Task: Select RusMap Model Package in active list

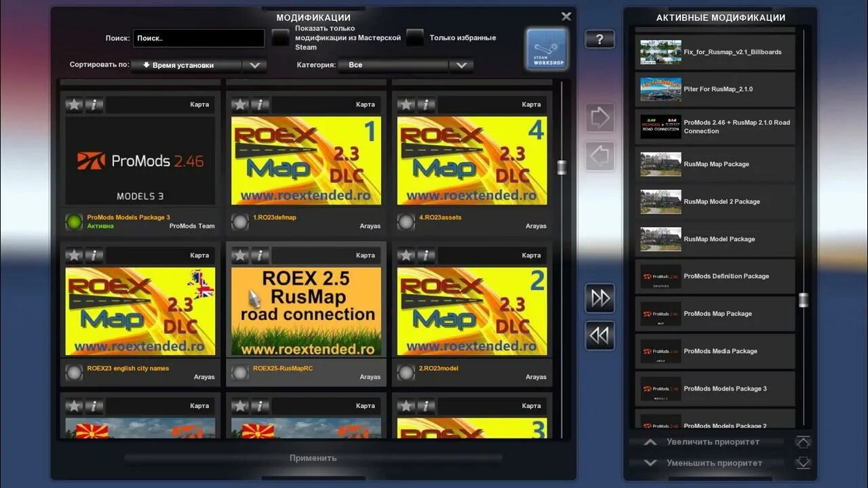Action: tap(715, 239)
